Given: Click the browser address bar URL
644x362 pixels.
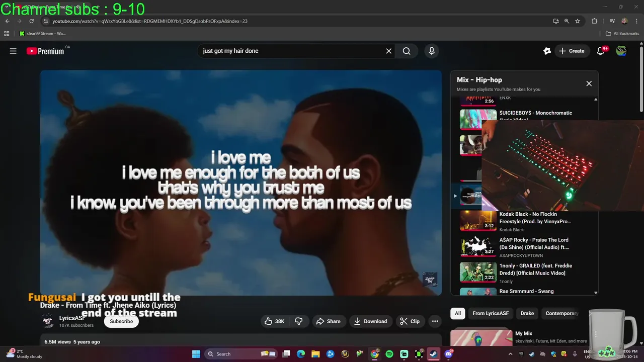Looking at the screenshot, I should [150, 21].
